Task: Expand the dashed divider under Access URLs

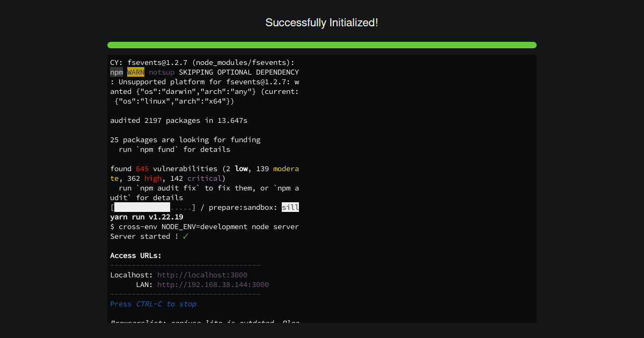Action: click(x=185, y=265)
